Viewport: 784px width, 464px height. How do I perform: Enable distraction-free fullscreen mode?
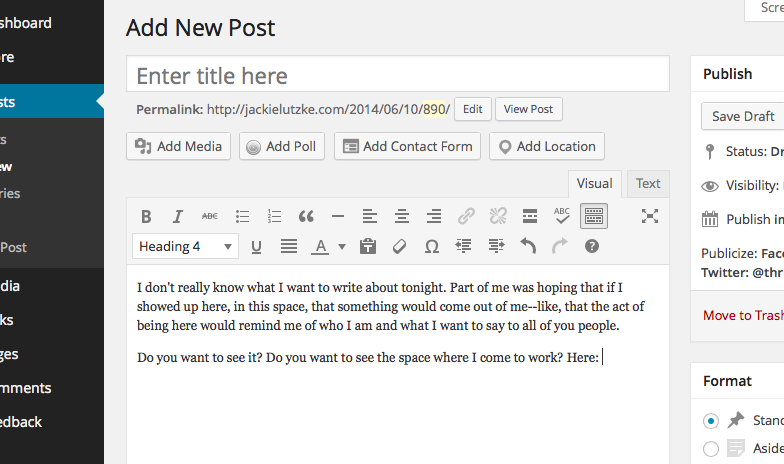650,216
